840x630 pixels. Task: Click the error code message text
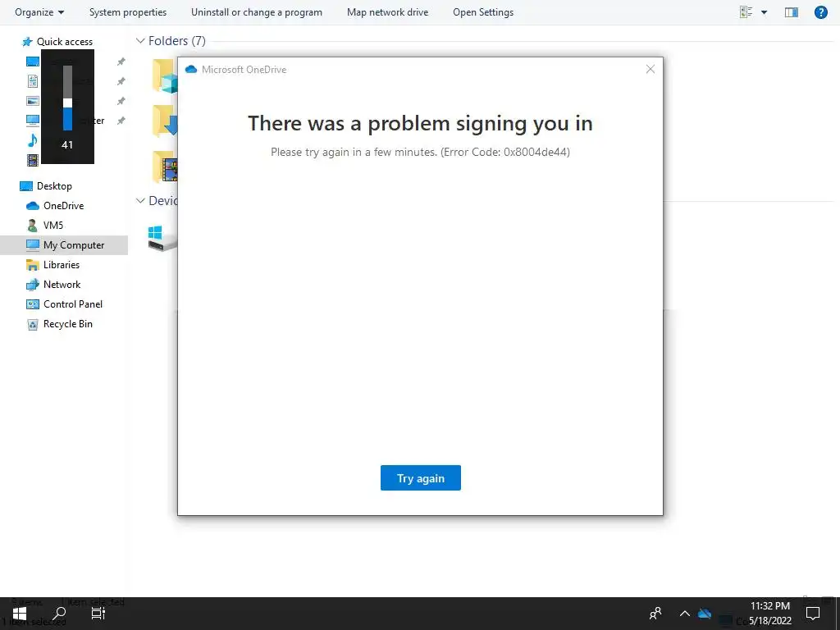click(420, 152)
